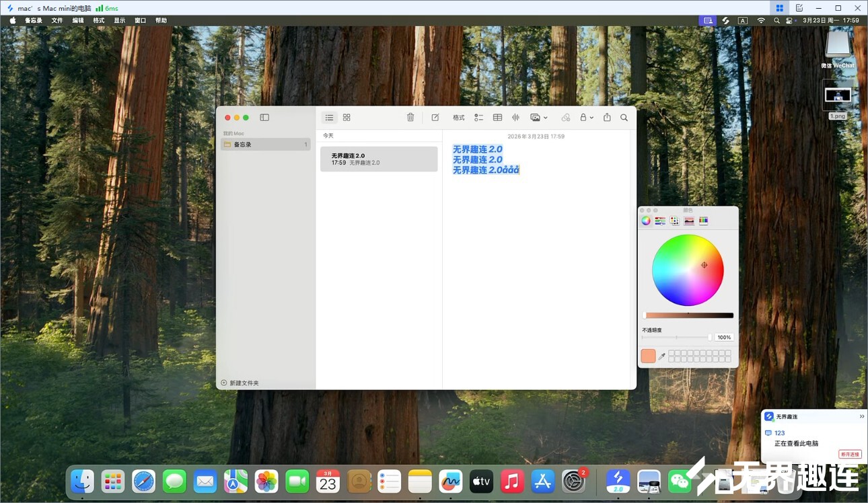The height and width of the screenshot is (503, 868).
Task: Click the orange current color swatch
Action: click(x=648, y=356)
